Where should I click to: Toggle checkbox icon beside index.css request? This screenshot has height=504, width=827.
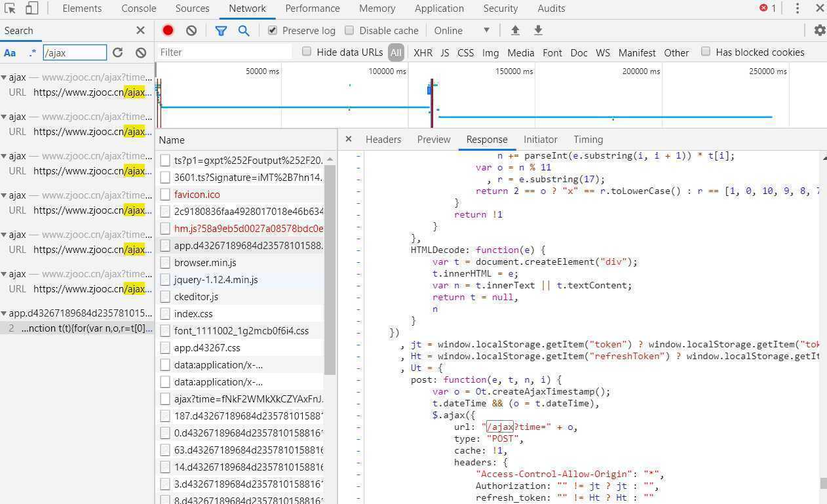click(165, 314)
